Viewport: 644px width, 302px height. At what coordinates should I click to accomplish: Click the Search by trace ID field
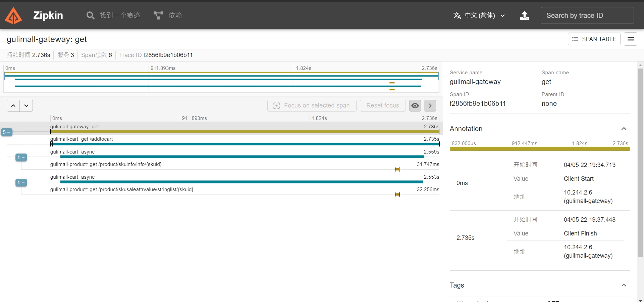[587, 15]
